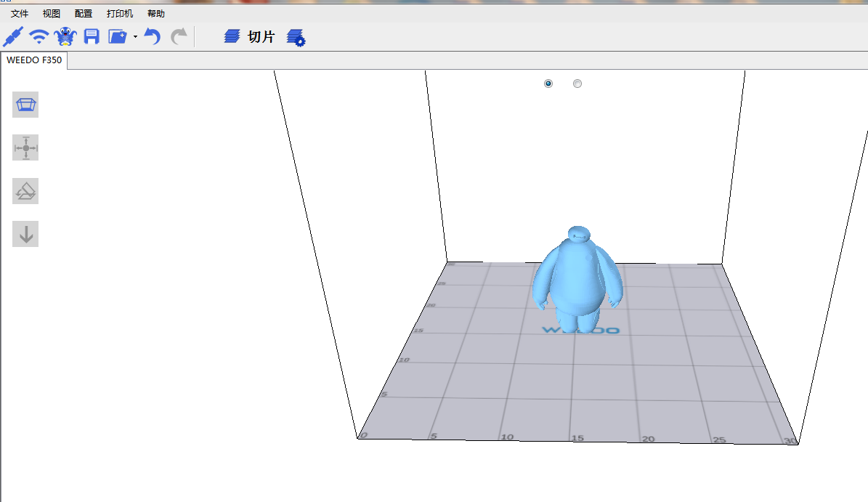Screen dimensions: 868x502
Task: Click the blue build volume view icon
Action: click(x=25, y=105)
